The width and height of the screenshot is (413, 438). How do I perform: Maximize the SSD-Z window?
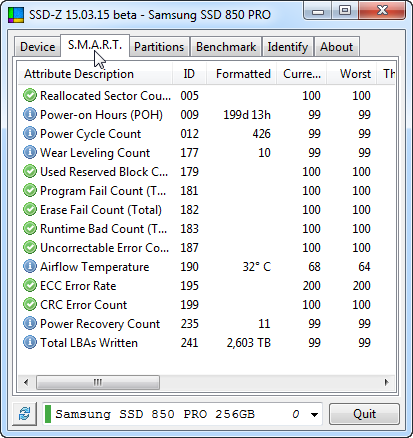click(x=345, y=12)
